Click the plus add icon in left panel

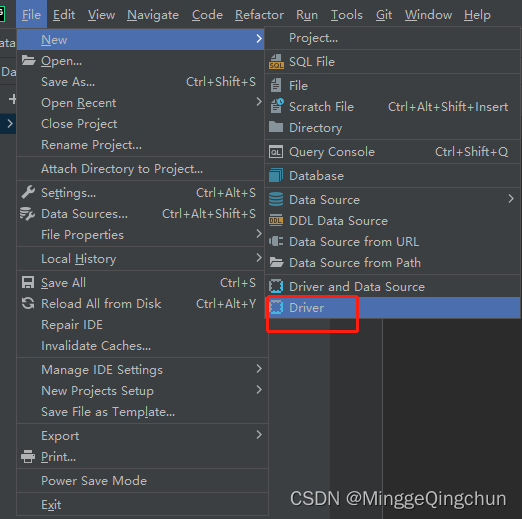click(x=12, y=99)
